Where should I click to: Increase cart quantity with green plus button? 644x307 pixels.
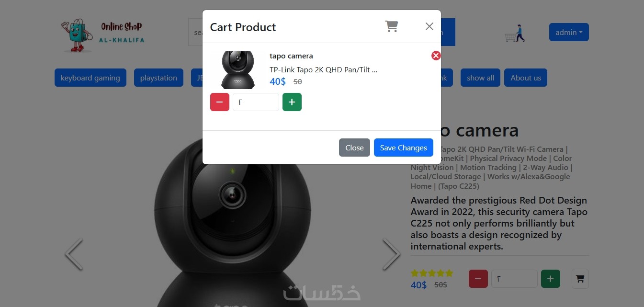(292, 102)
